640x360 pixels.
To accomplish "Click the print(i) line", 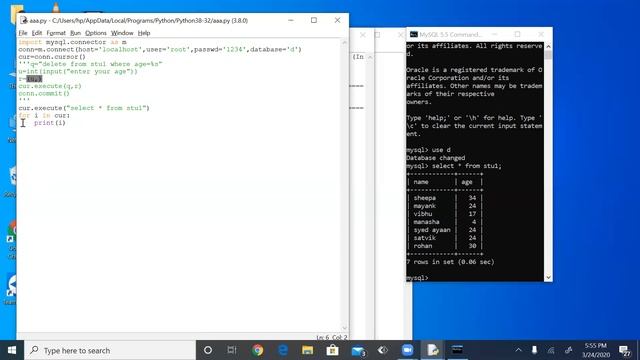I will click(x=49, y=123).
